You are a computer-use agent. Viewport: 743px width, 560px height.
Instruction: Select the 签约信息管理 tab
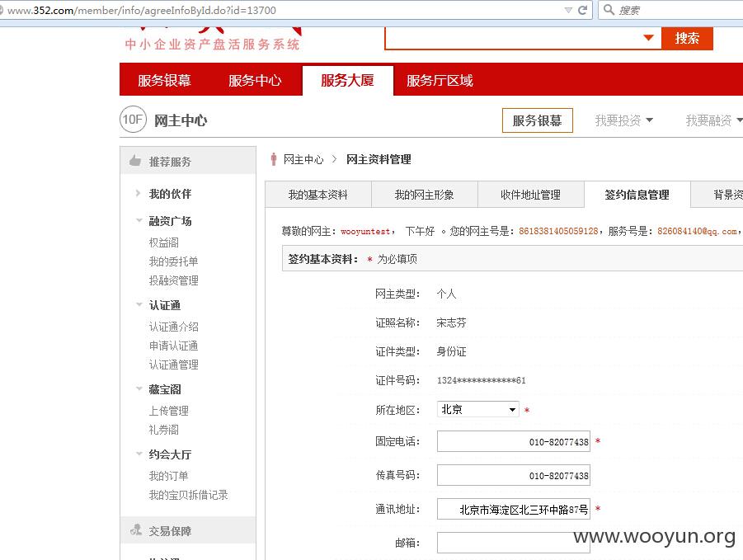[637, 195]
